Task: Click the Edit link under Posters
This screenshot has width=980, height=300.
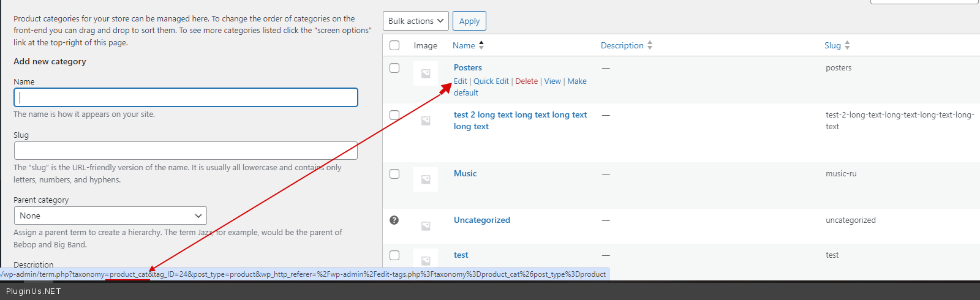Action: click(x=460, y=81)
